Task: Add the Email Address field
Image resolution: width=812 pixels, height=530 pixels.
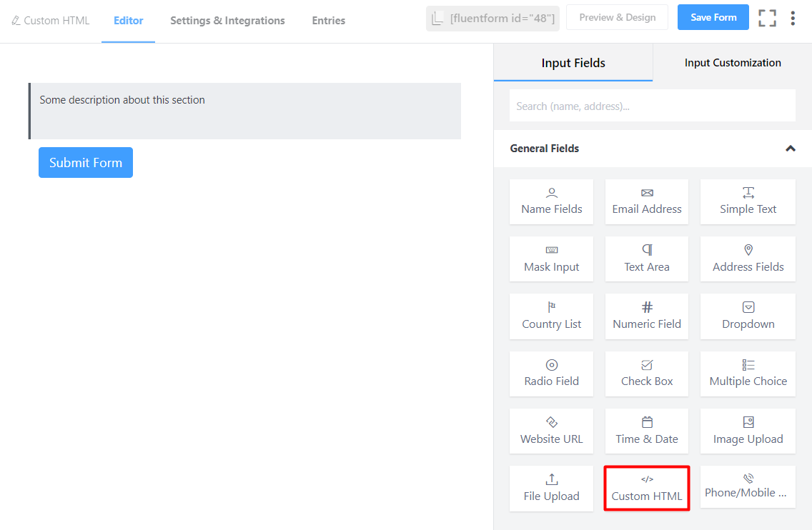Action: [647, 202]
